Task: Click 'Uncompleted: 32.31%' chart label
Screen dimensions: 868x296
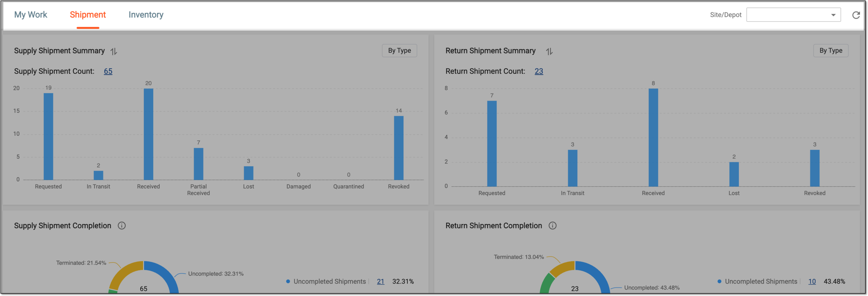Action: tap(216, 274)
